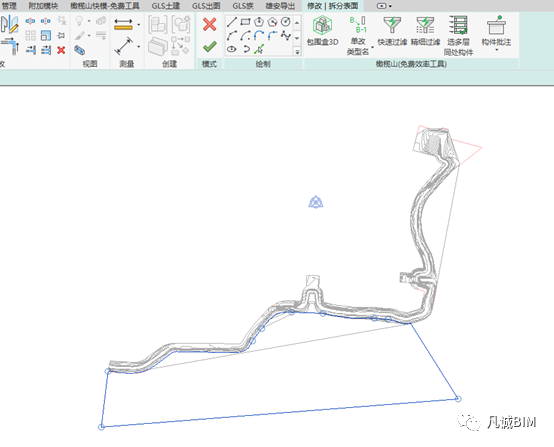Image resolution: width=554 pixels, height=447 pixels.
Task: Open the GLS土建 ribbon tab
Action: 166,6
